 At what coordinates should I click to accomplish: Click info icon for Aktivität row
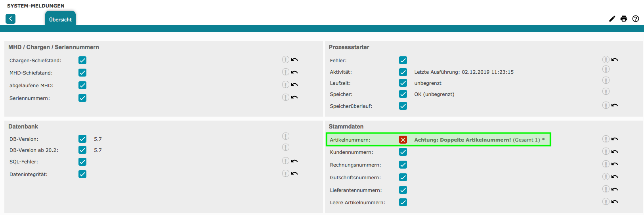[x=606, y=69]
